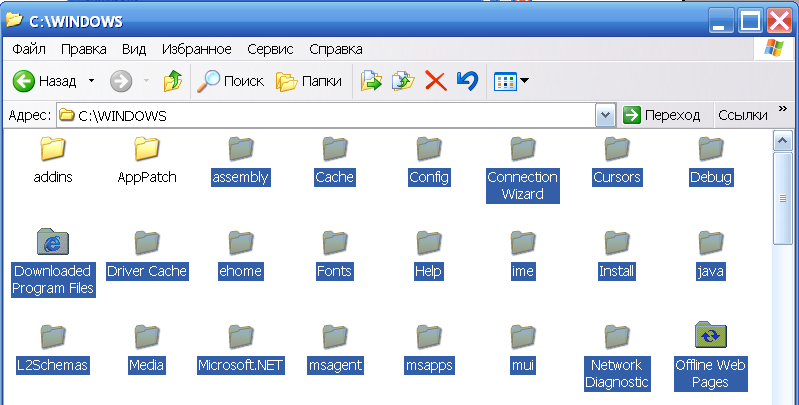
Task: Click the title bar folder icon
Action: coord(14,20)
